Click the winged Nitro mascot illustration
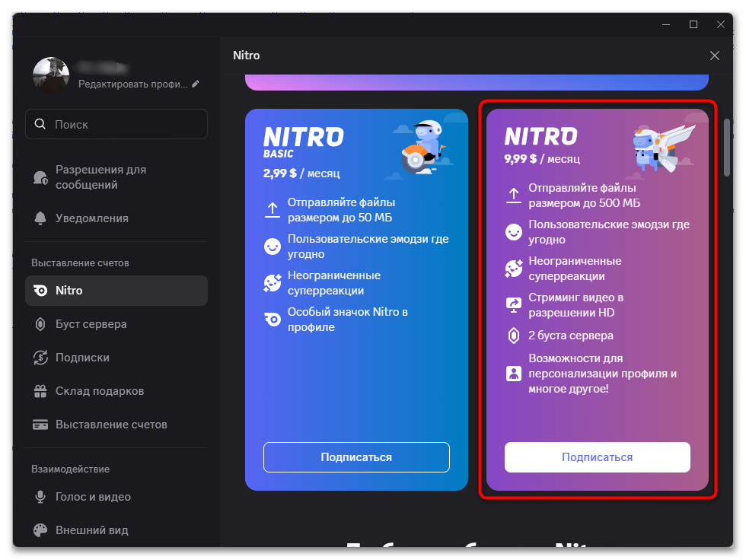 tap(663, 149)
